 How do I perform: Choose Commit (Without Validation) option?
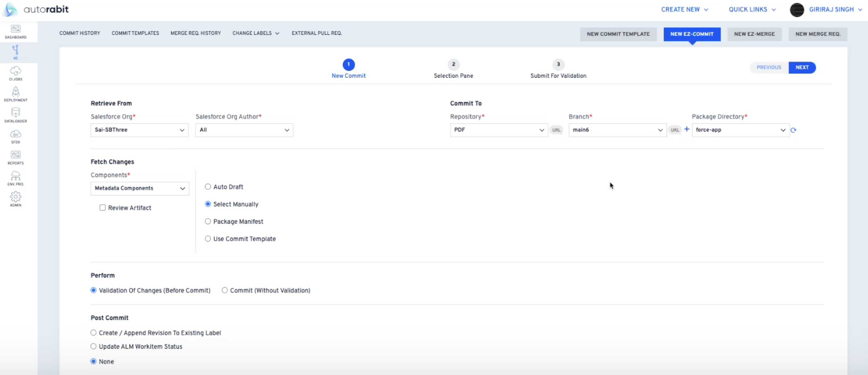pos(225,290)
